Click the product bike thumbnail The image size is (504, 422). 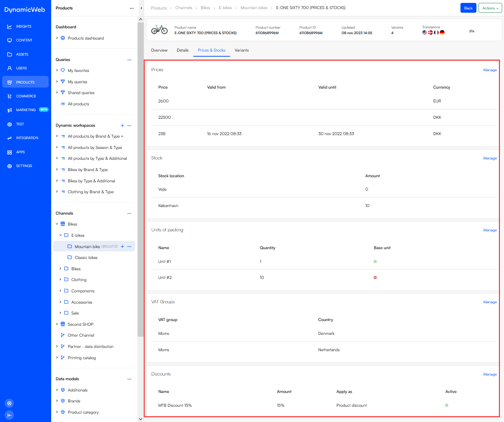159,29
